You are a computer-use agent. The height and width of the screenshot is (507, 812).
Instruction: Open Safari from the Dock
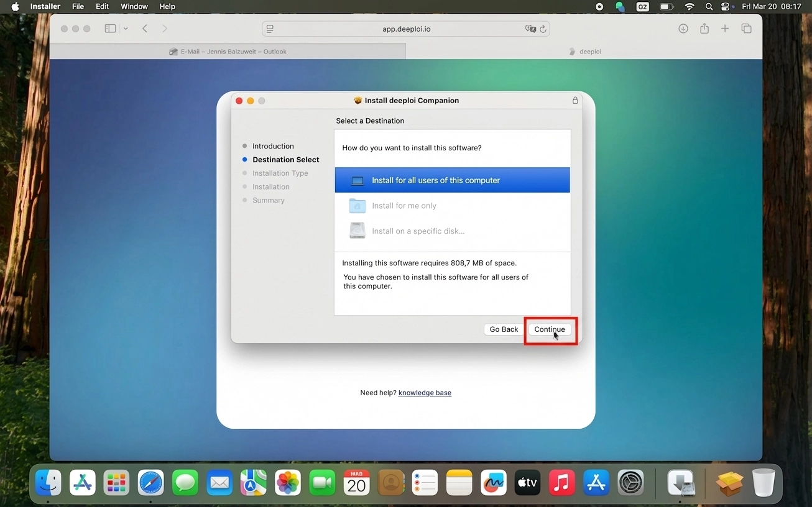tap(150, 482)
